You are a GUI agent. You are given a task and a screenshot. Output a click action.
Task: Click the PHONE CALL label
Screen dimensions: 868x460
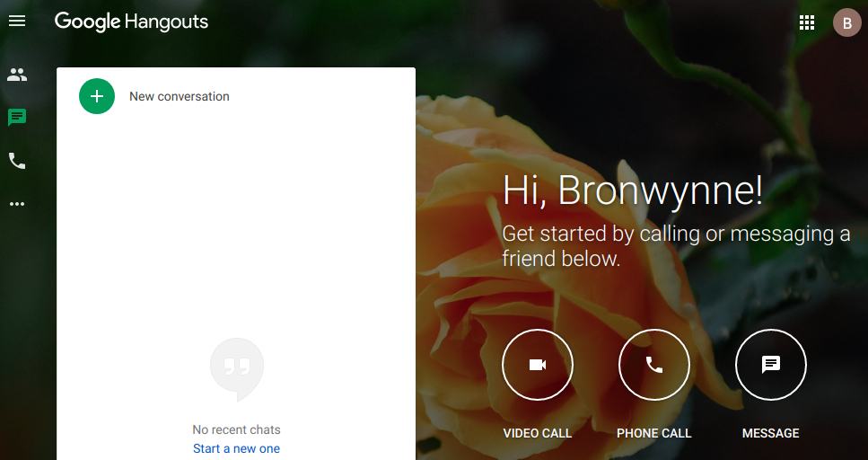click(654, 433)
